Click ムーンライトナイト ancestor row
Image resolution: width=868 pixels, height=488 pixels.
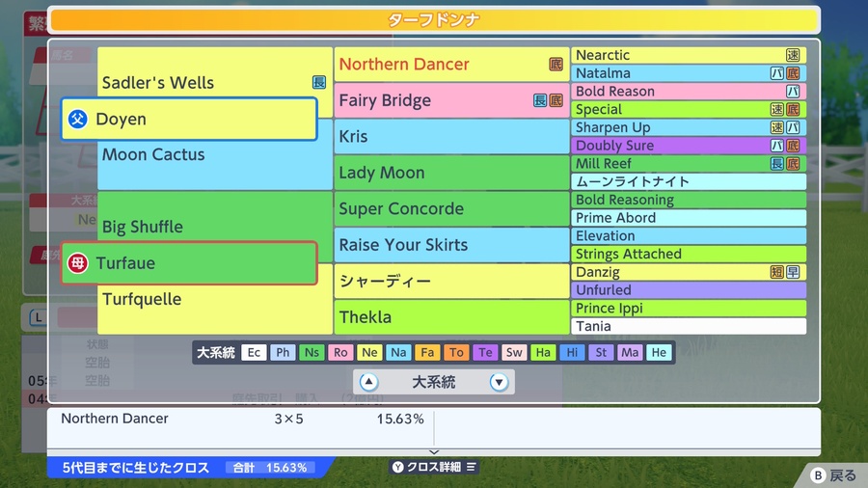pyautogui.click(x=689, y=181)
